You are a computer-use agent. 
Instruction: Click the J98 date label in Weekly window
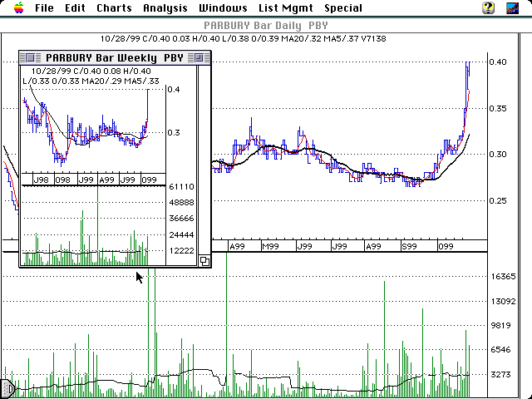(x=41, y=180)
